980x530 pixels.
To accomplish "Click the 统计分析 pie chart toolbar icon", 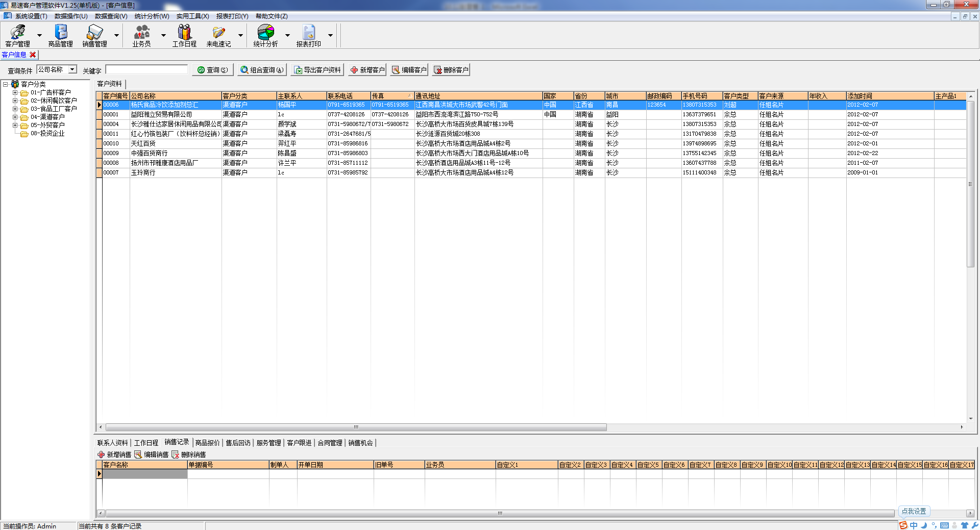I will click(x=265, y=36).
